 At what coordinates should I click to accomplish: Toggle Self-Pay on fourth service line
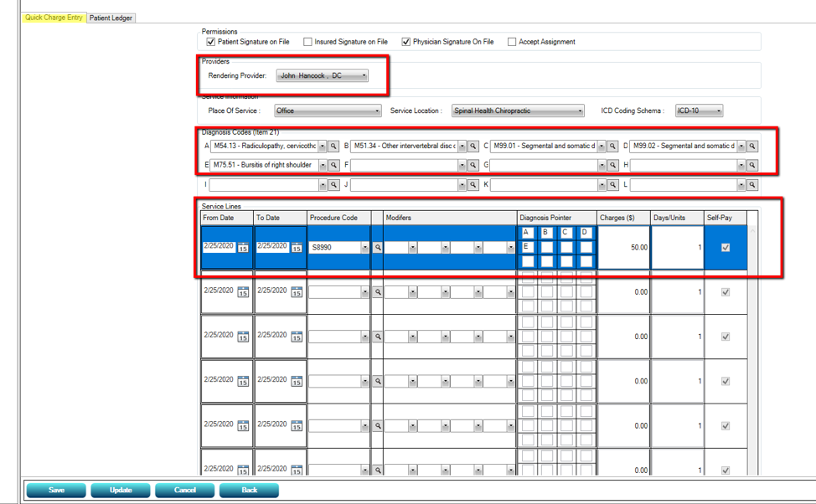click(x=726, y=381)
